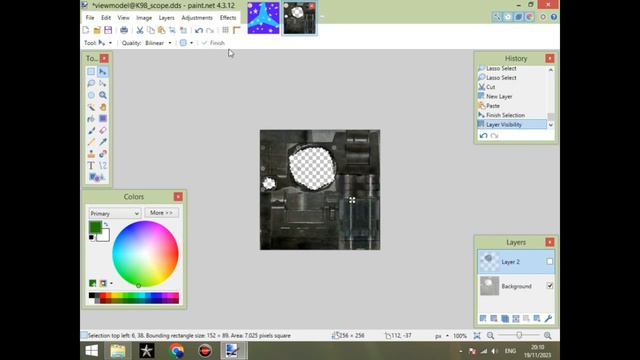Select Finish Selection history entry

[x=512, y=115]
